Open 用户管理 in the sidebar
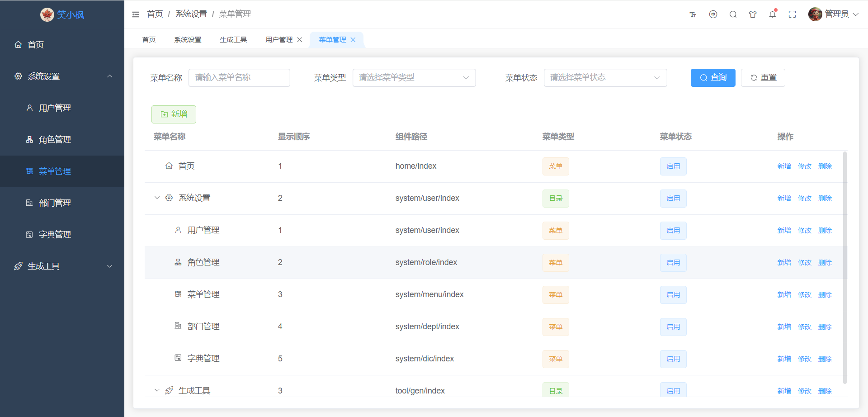This screenshot has width=868, height=417. [62, 108]
